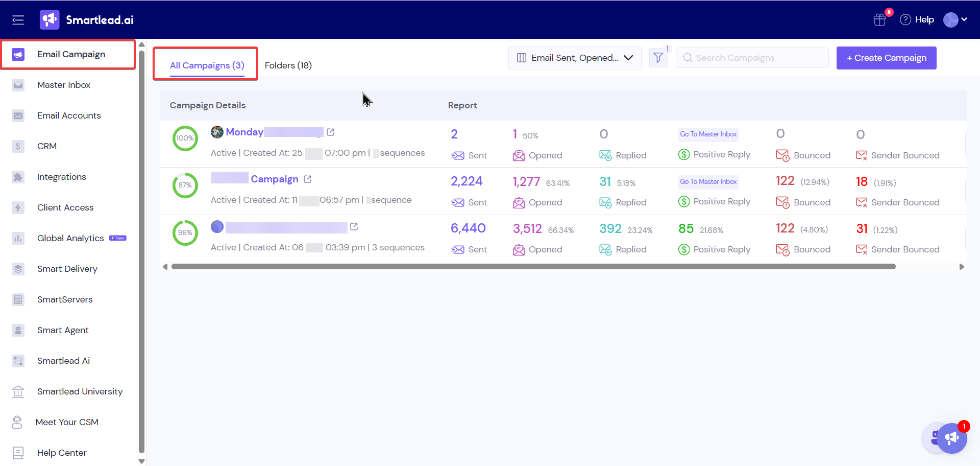Click the horizontal table scrollbar
980x466 pixels.
[x=533, y=266]
